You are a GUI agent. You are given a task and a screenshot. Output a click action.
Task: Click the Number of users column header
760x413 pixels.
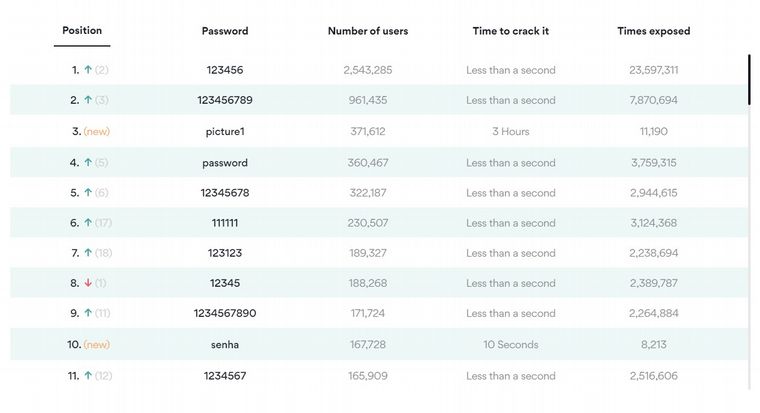click(x=368, y=31)
